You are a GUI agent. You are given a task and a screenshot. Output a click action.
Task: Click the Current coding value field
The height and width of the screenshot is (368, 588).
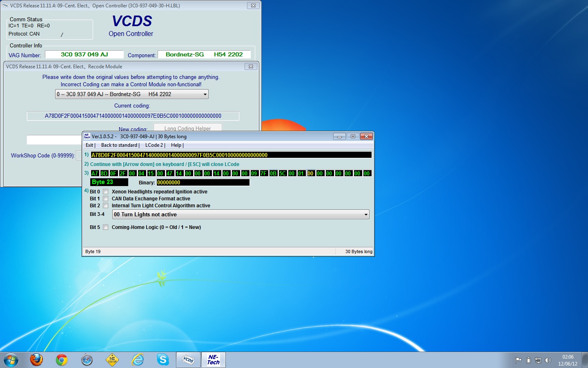(133, 116)
